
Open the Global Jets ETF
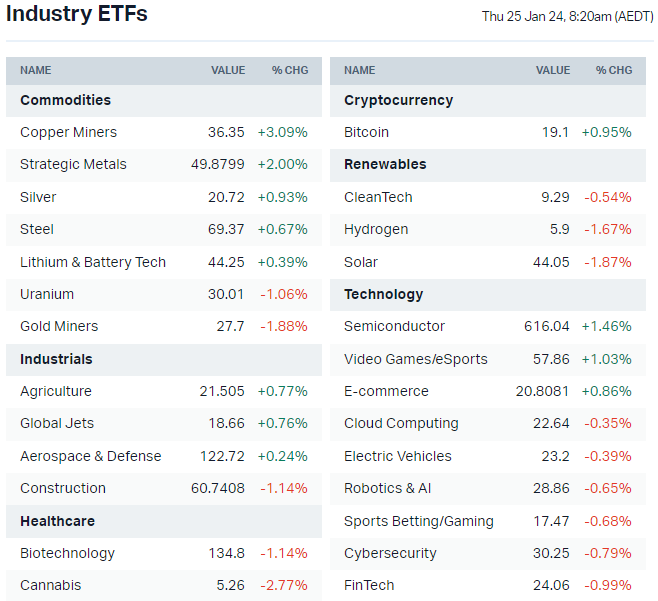pyautogui.click(x=57, y=423)
